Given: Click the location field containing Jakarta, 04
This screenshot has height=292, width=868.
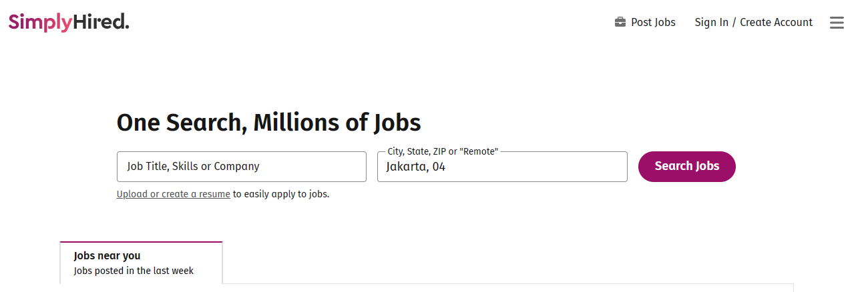Looking at the screenshot, I should pyautogui.click(x=502, y=167).
